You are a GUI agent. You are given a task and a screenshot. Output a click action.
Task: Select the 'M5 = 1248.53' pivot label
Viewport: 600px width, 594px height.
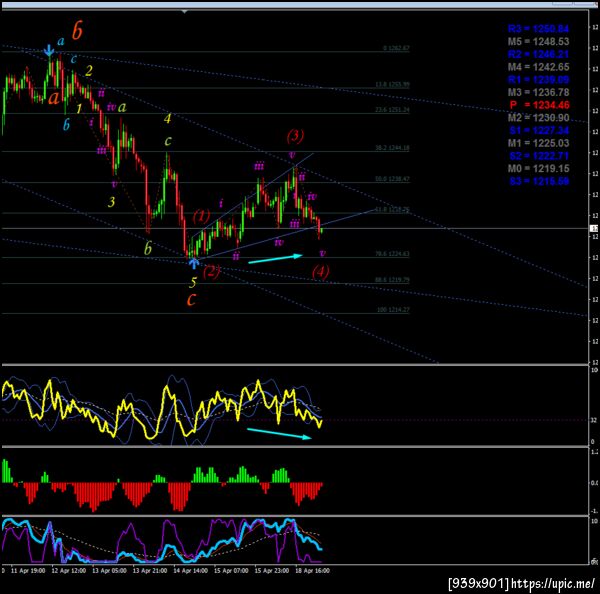(x=538, y=41)
